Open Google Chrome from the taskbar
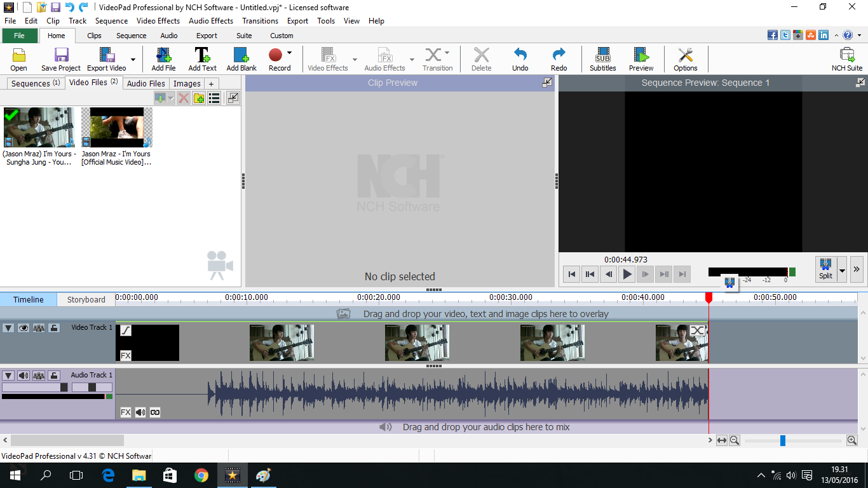This screenshot has width=868, height=488. (x=201, y=475)
